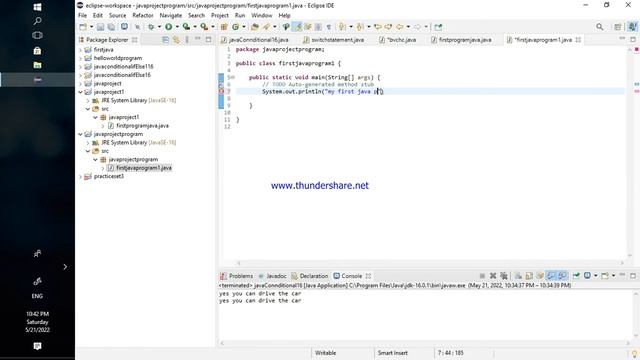The image size is (640, 360).
Task: Click the Terminate stop icon in Console
Action: click(482, 276)
